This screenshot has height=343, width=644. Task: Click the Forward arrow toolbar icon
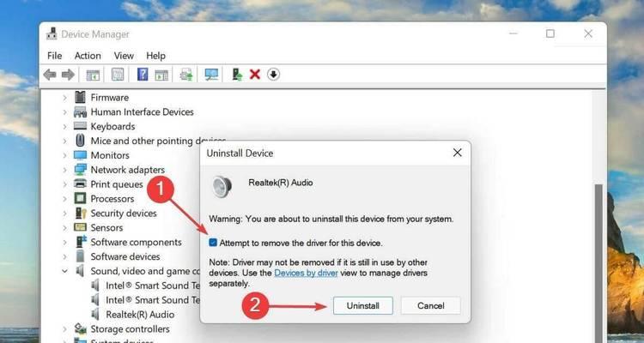coord(68,75)
